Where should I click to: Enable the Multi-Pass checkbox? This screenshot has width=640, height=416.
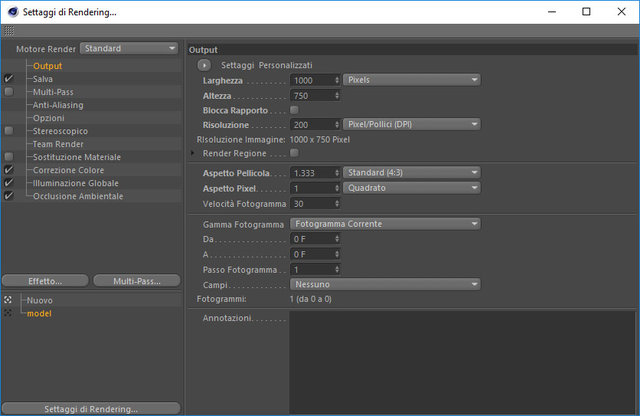pos(9,91)
